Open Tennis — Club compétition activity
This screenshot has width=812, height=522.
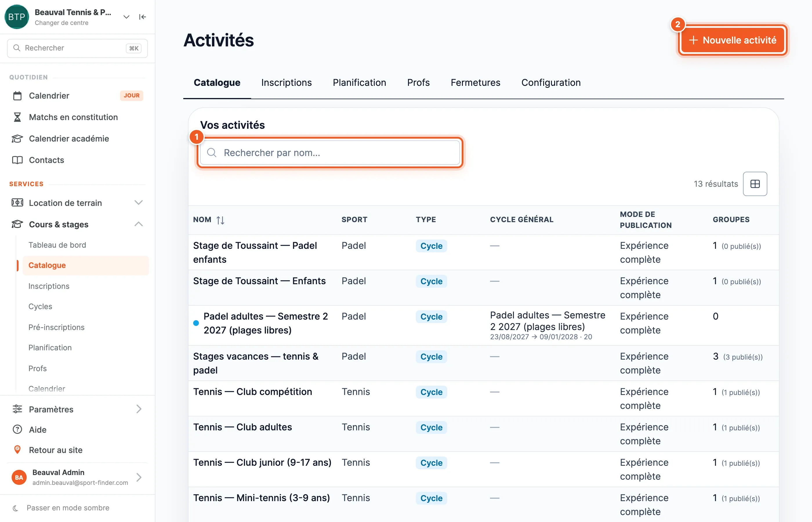pyautogui.click(x=253, y=391)
